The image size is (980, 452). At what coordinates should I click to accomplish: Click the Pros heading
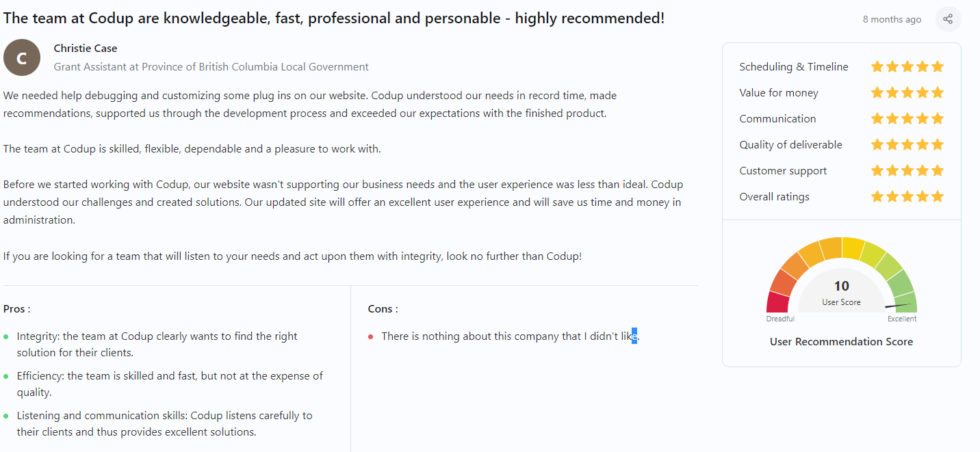pos(16,309)
